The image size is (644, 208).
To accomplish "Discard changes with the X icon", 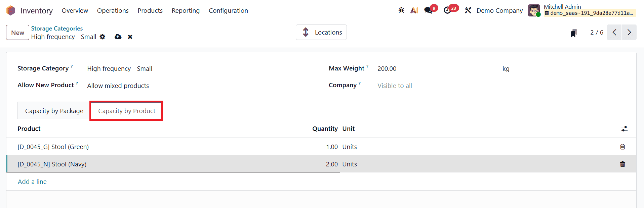I will pos(130,37).
